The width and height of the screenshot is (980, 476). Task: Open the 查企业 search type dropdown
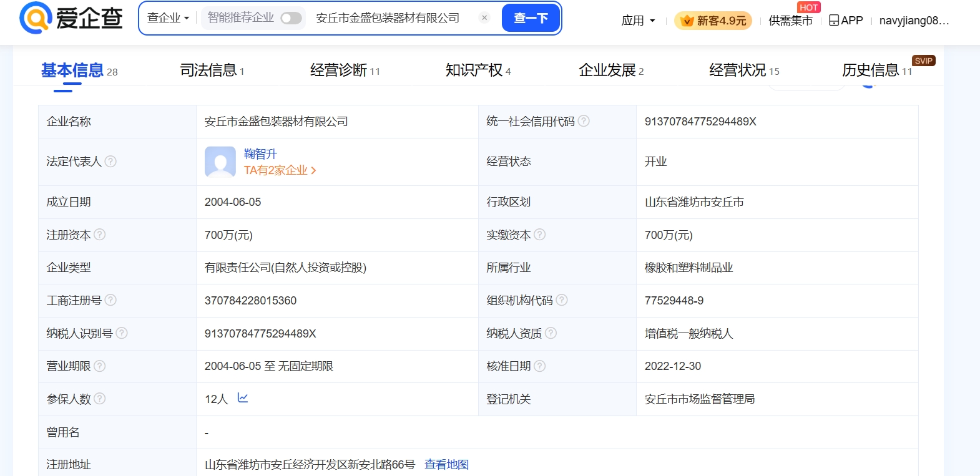point(168,18)
